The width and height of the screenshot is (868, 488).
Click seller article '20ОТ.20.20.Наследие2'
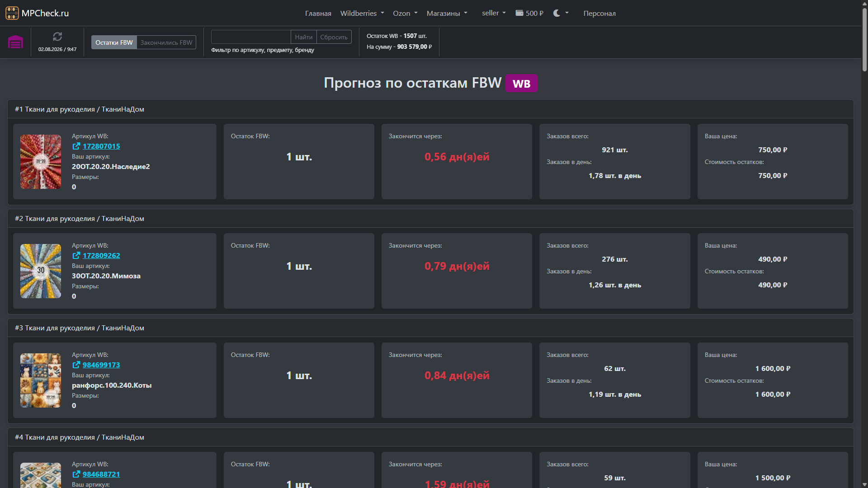click(x=111, y=166)
